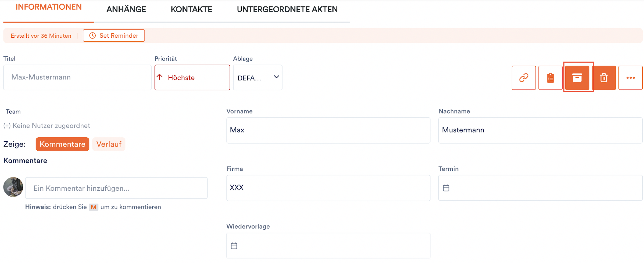Delete the record using the trash icon
The image size is (644, 263).
point(604,78)
